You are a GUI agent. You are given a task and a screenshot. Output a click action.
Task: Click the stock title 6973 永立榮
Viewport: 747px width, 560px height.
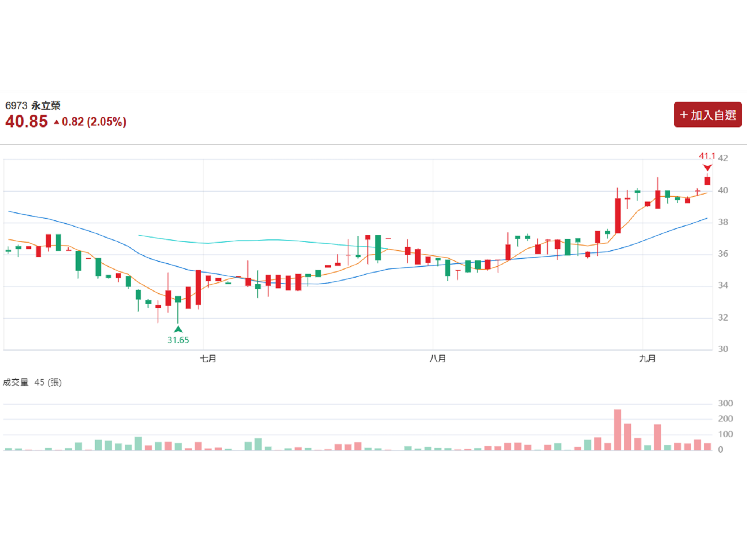point(33,105)
